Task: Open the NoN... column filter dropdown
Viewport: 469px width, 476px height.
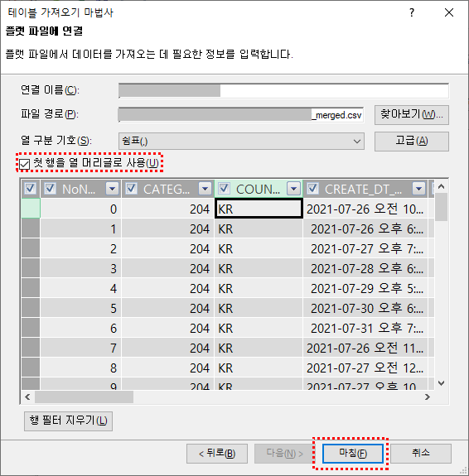Action: coord(112,189)
